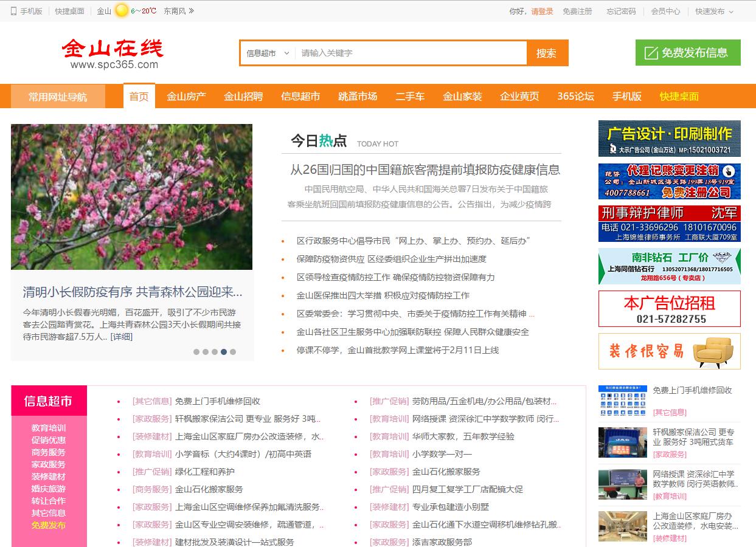This screenshot has width=756, height=547.
Task: Open listing 免费上门手机维修回收 in the list
Action: pyautogui.click(x=218, y=401)
